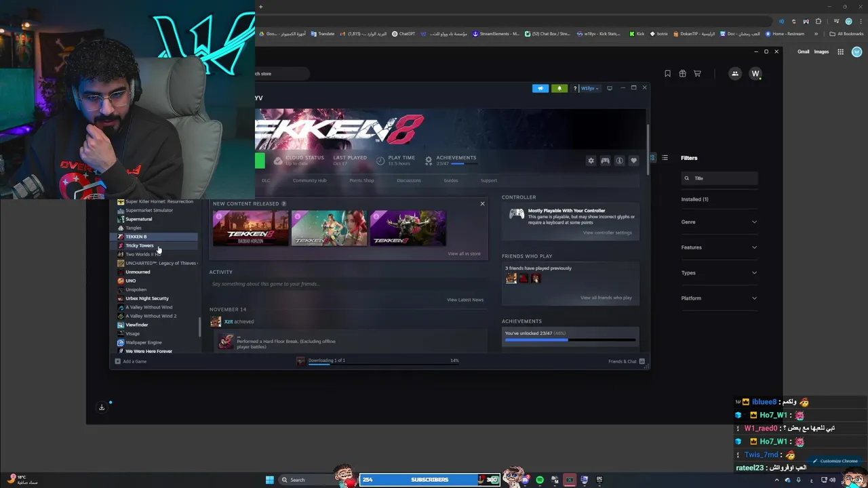Image resolution: width=868 pixels, height=488 pixels.
Task: Select Installed (1) filter
Action: [x=694, y=199]
